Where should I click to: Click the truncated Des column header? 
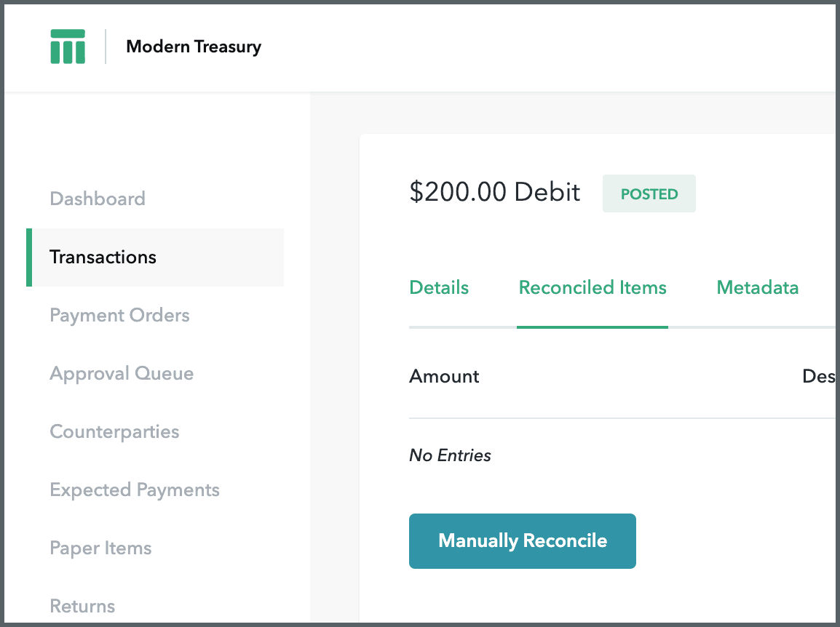pyautogui.click(x=818, y=376)
